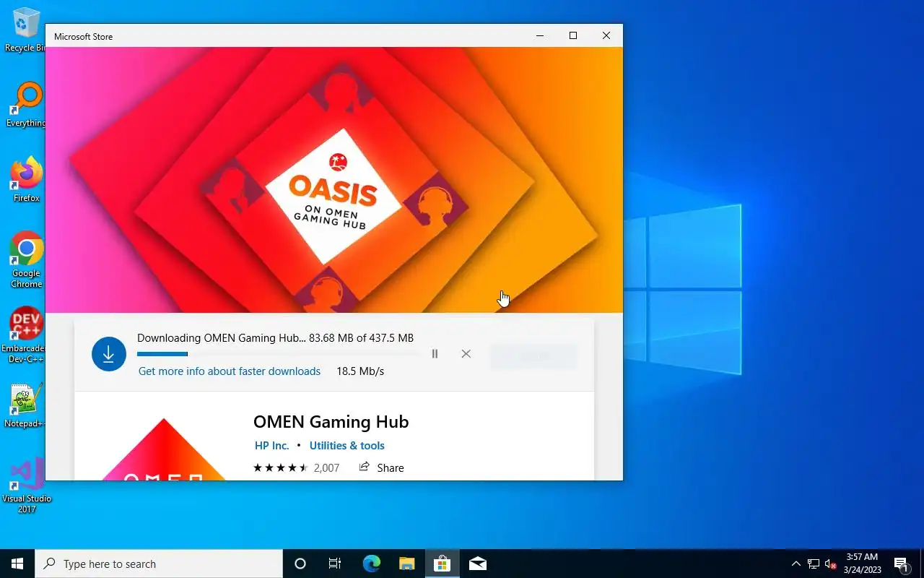Open File Explorer from the taskbar
The height and width of the screenshot is (578, 924).
tap(406, 564)
